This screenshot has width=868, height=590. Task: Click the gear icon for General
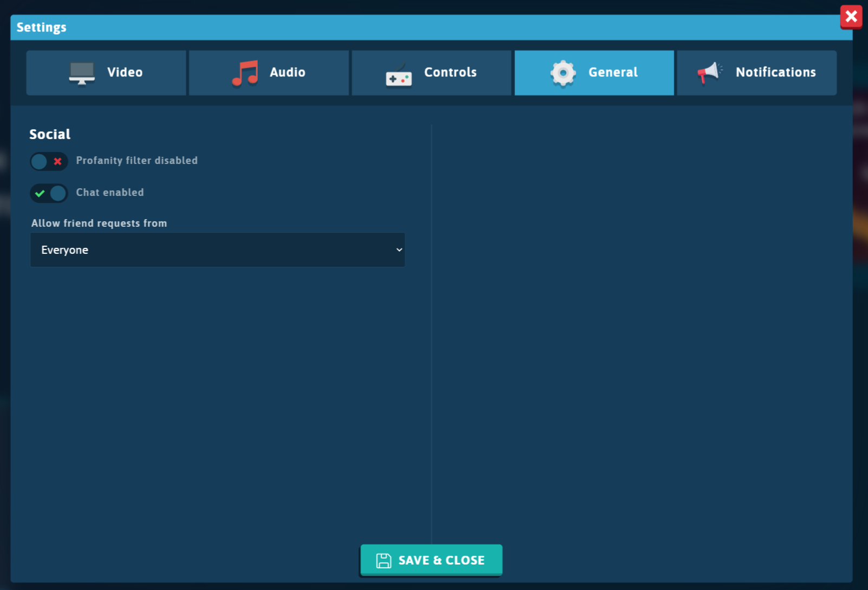coord(563,73)
